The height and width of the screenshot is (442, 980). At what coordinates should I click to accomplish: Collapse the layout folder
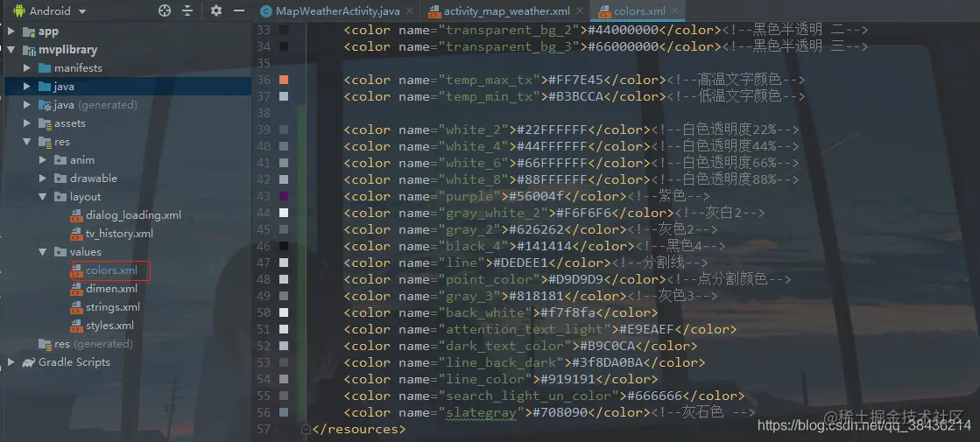pyautogui.click(x=43, y=197)
